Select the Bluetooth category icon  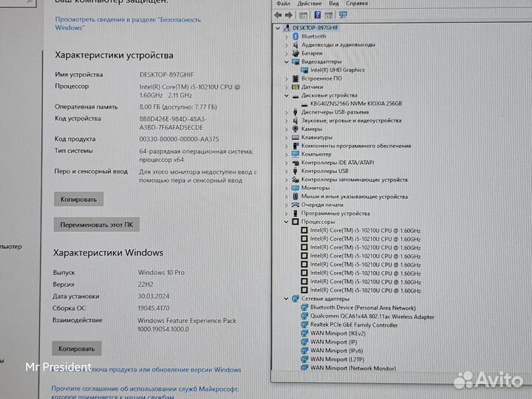tap(296, 36)
